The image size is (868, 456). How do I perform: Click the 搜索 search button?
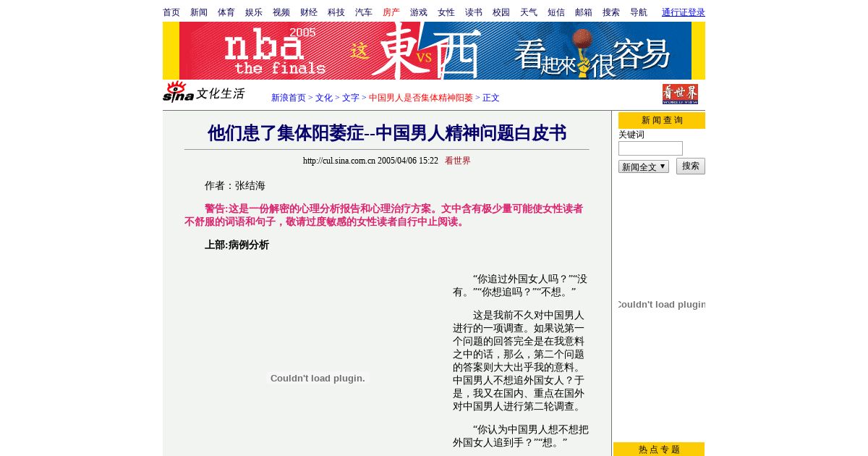(x=691, y=166)
